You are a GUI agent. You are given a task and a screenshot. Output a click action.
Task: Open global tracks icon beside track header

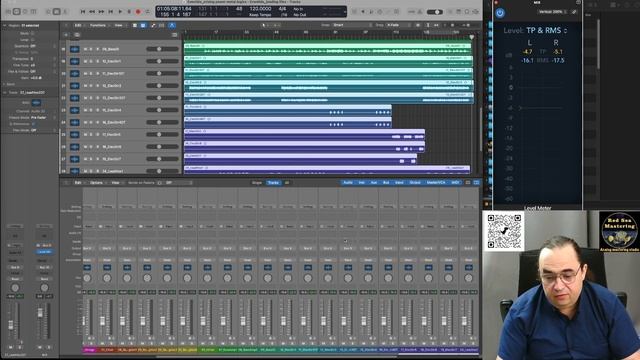click(174, 35)
